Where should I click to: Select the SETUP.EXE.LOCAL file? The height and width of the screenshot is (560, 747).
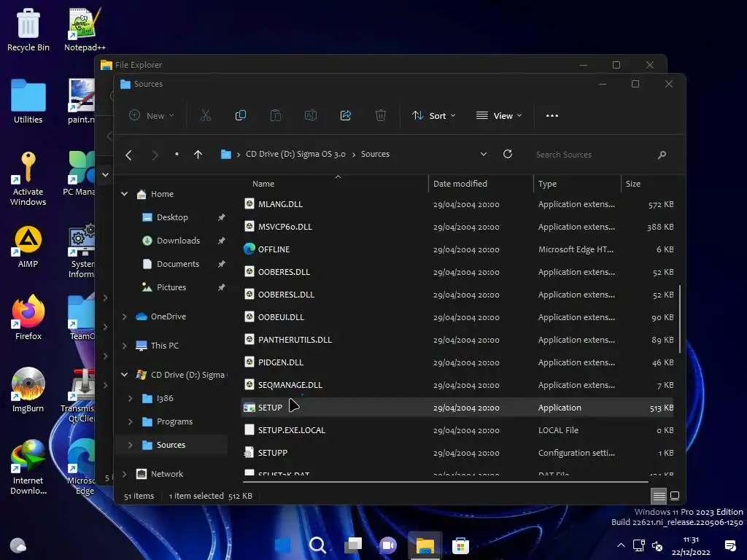[x=457, y=430]
